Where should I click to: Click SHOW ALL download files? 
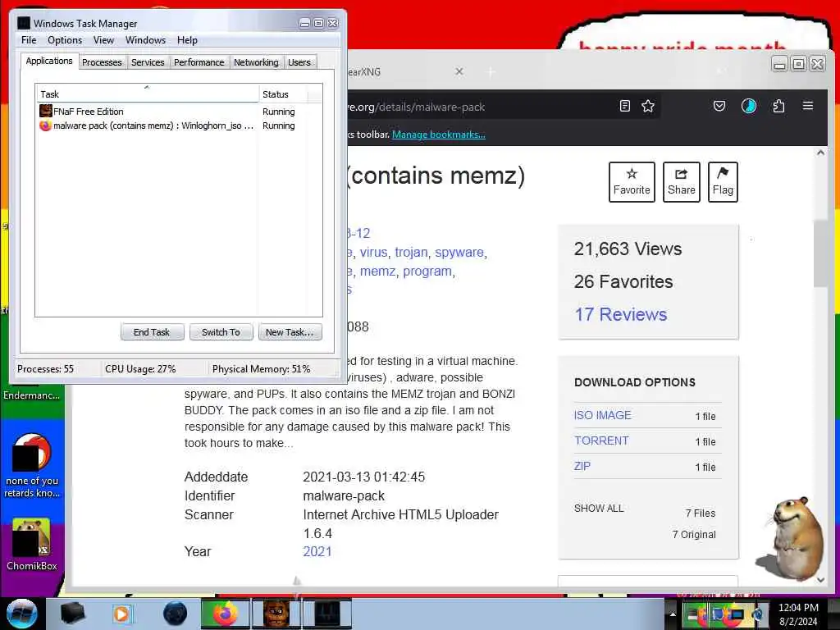[x=599, y=508]
